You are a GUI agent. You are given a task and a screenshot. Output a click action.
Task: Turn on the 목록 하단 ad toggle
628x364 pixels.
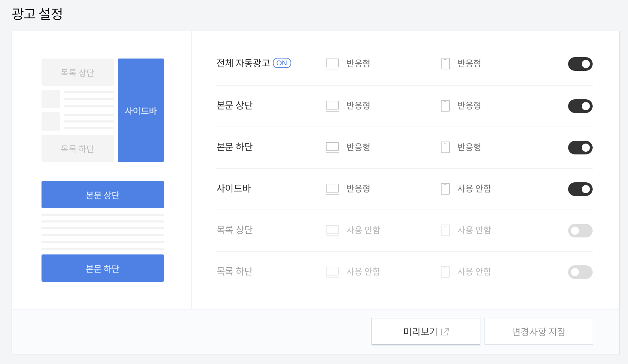[580, 272]
